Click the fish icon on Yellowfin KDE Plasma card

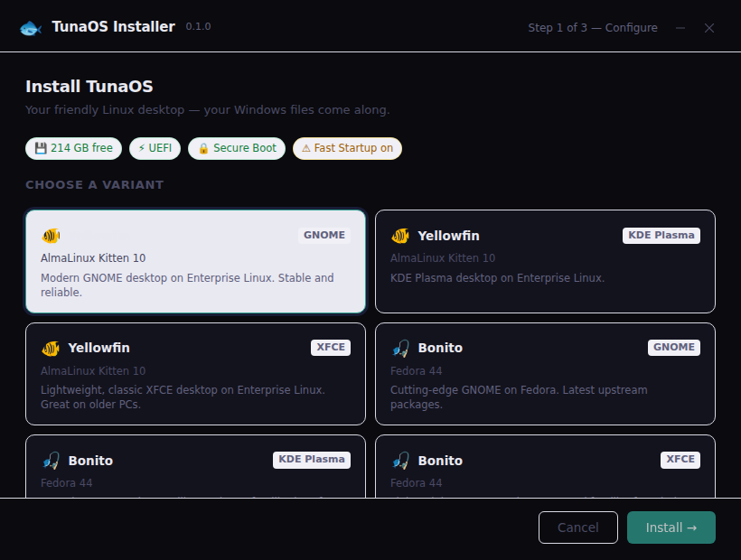click(400, 236)
